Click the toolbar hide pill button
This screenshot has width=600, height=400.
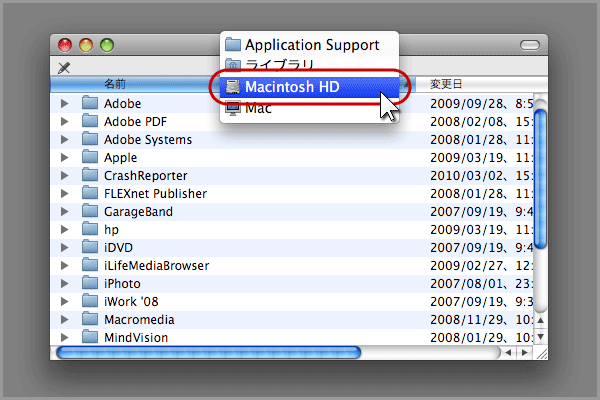pos(530,45)
